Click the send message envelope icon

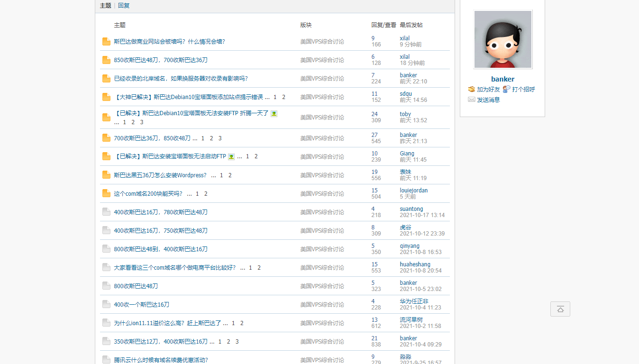471,100
